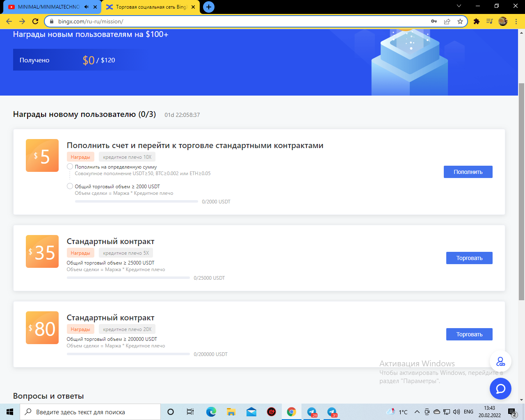This screenshot has width=525, height=420.
Task: Mute the YouTube tab audio icon
Action: click(x=87, y=7)
